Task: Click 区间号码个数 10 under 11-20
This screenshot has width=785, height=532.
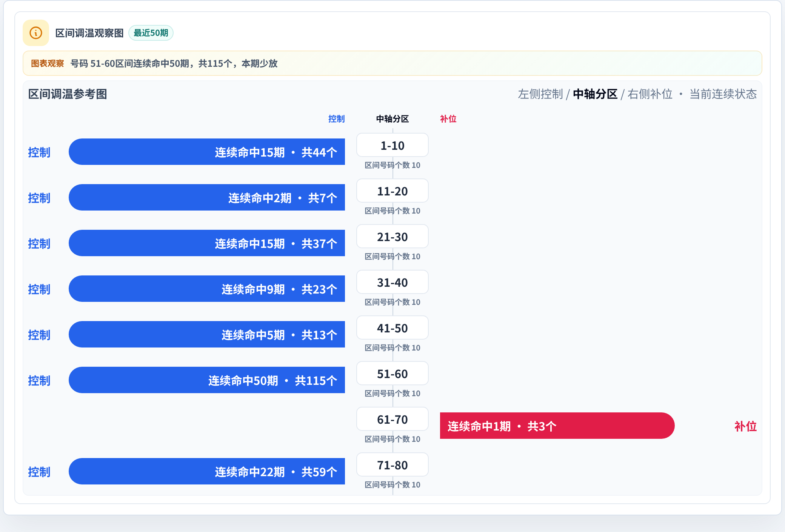Action: [392, 211]
